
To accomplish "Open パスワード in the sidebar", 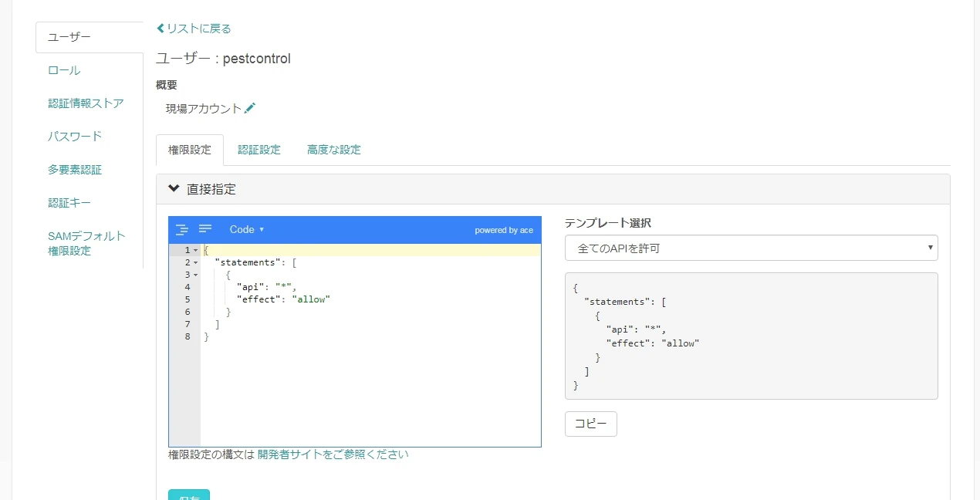I will 75,137.
